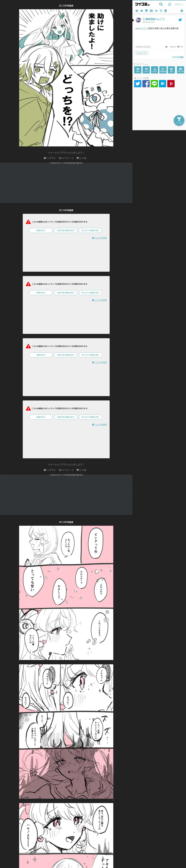This screenshot has width=186, height=868.
Task: Click the shuffle random icon
Action: pyautogui.click(x=156, y=11)
